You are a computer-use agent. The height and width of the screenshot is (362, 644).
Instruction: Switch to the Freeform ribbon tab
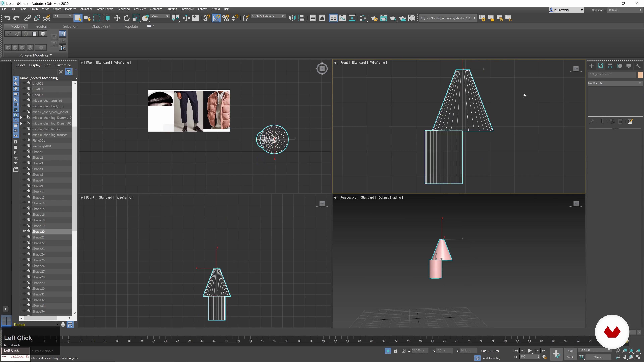point(42,26)
